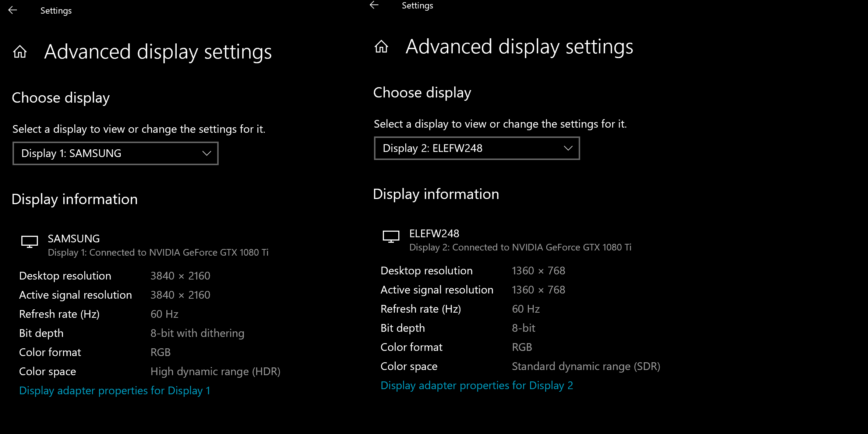Click the Settings label in the left header
This screenshot has width=868, height=434.
click(56, 10)
